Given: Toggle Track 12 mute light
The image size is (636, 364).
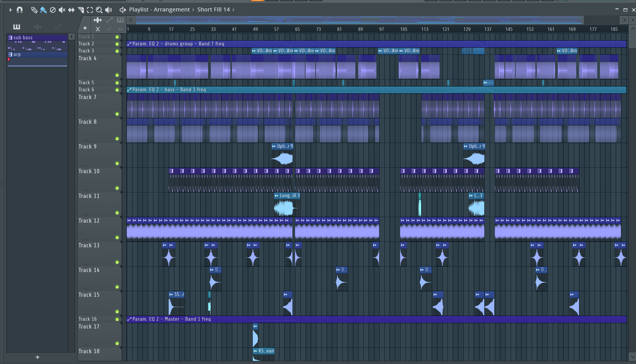Looking at the screenshot, I should click(117, 238).
